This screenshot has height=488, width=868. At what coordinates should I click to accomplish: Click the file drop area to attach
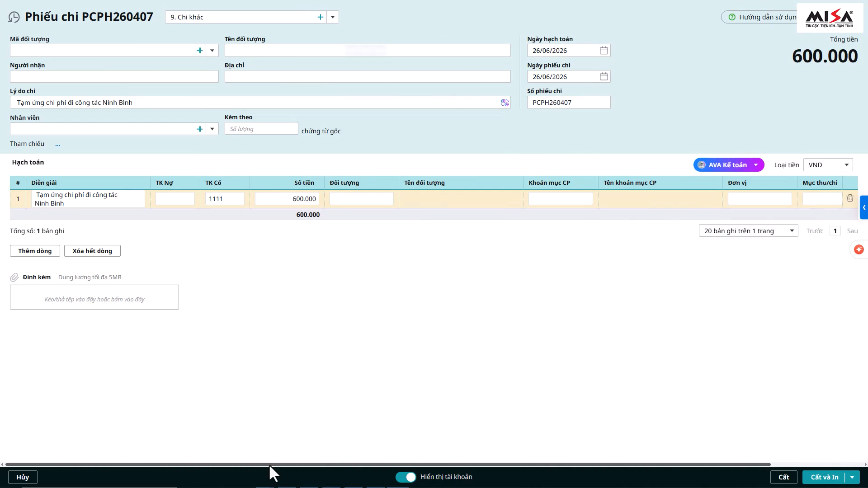pos(94,297)
